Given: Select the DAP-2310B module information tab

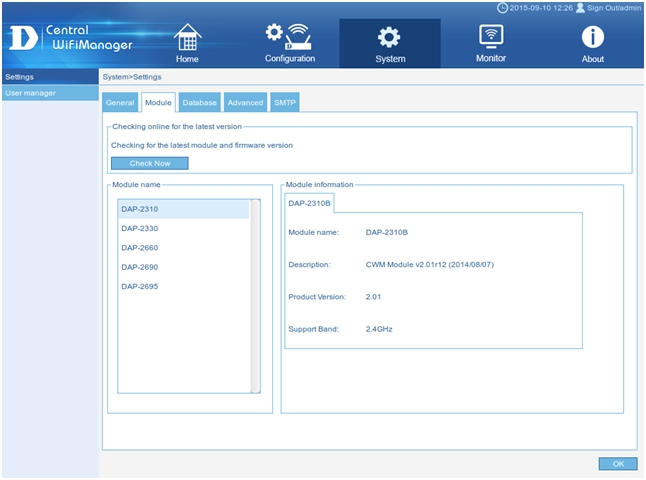Looking at the screenshot, I should pyautogui.click(x=309, y=203).
